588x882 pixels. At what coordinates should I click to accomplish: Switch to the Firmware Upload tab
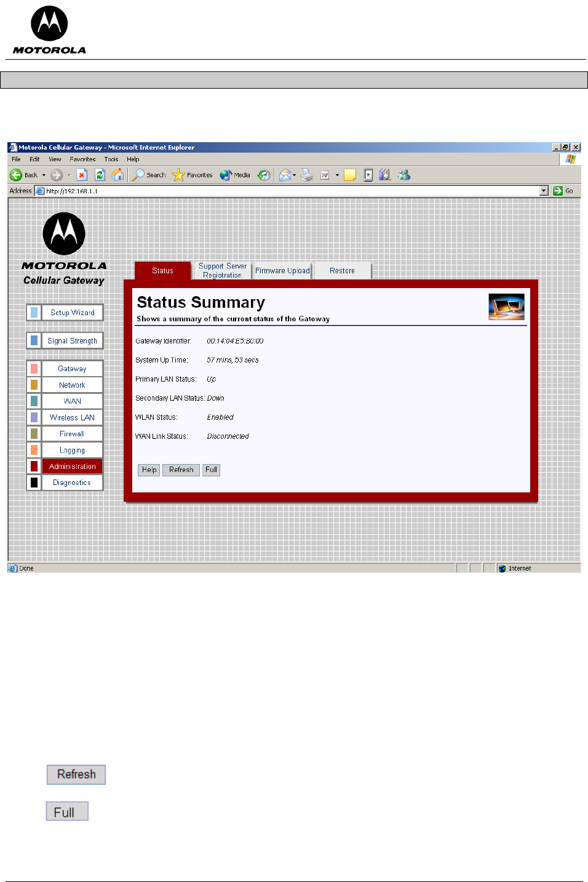coord(282,271)
